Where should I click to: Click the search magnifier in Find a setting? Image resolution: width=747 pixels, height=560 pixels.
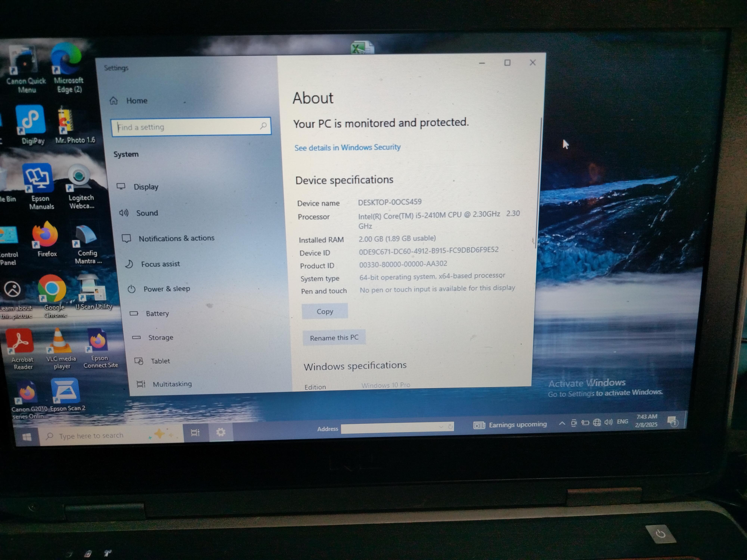click(263, 126)
